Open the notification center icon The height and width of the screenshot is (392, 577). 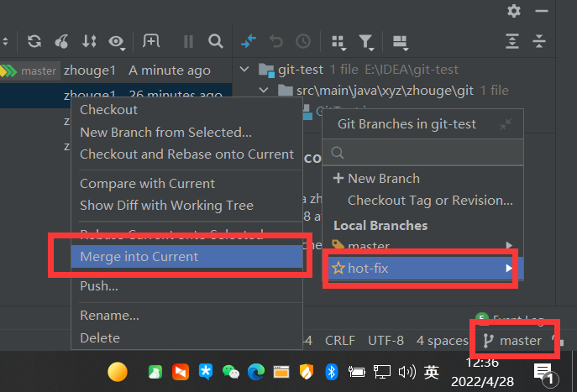point(545,374)
